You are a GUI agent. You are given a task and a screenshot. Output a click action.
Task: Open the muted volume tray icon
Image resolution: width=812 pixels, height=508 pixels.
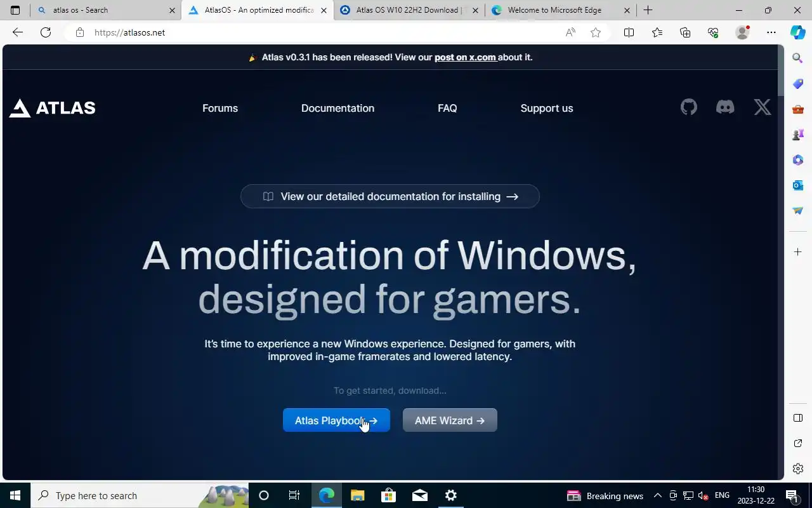(703, 495)
